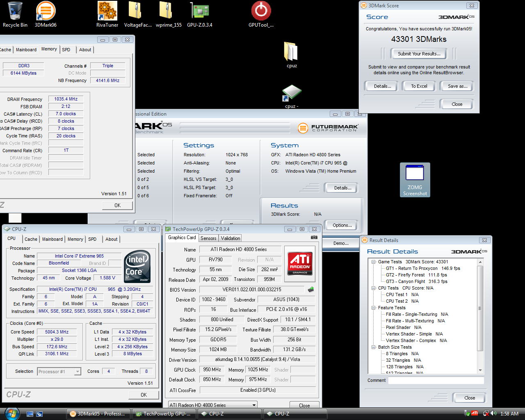Click the To Excel button
This screenshot has width=525, height=420.
tap(419, 86)
